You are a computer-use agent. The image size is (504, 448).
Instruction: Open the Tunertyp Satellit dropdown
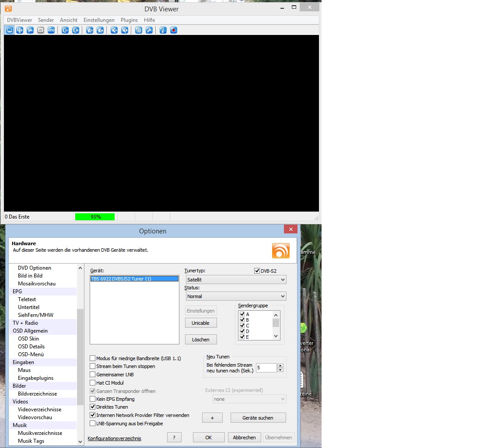(236, 280)
